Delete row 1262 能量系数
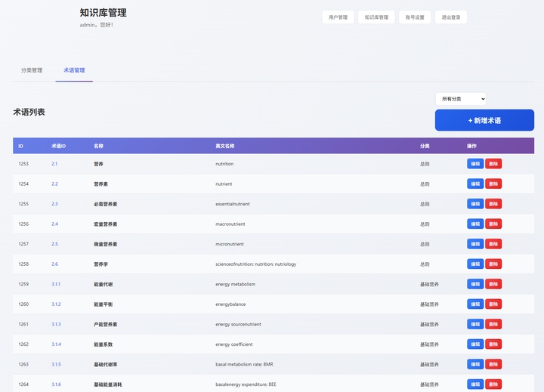544x392 pixels. pos(493,344)
